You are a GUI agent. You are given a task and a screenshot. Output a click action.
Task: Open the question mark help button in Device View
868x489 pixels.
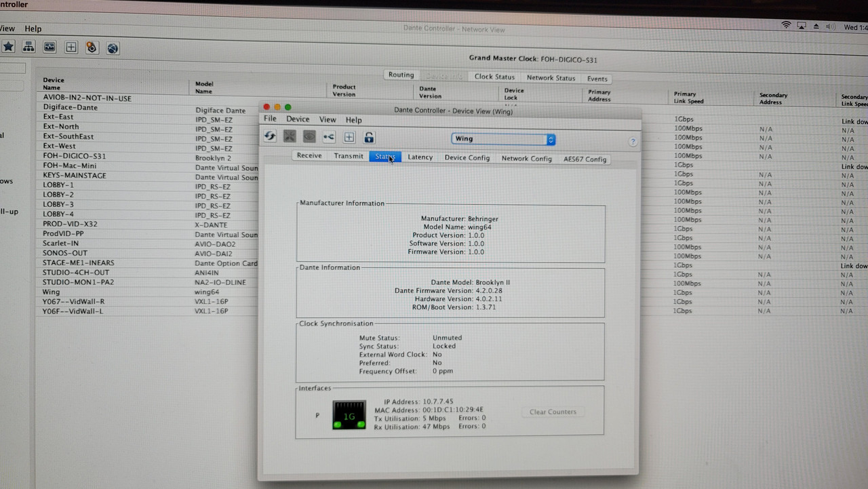coord(633,142)
